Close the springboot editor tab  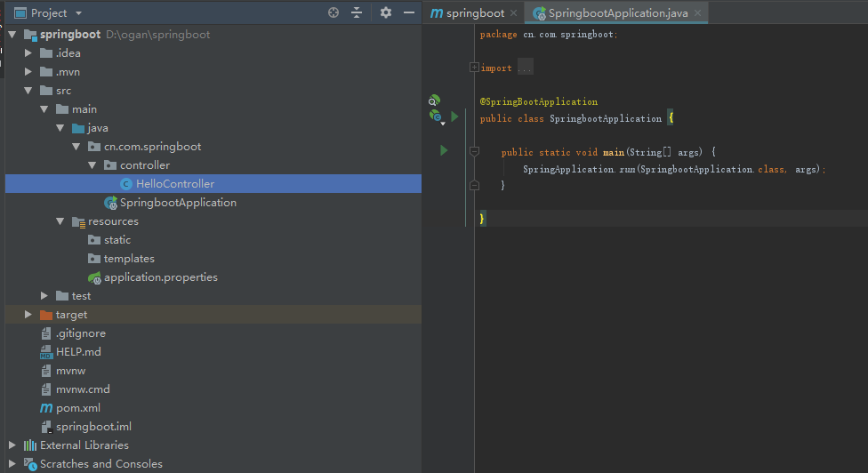(514, 12)
